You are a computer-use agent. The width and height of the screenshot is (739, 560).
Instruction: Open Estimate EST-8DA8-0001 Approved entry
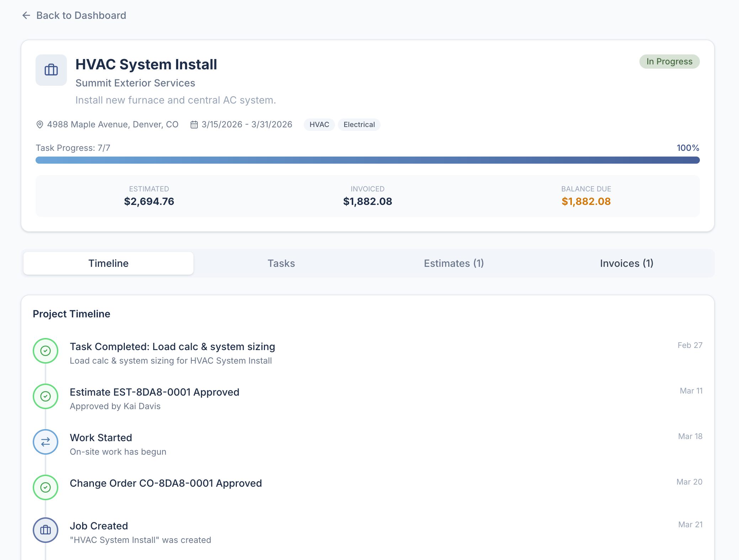154,392
